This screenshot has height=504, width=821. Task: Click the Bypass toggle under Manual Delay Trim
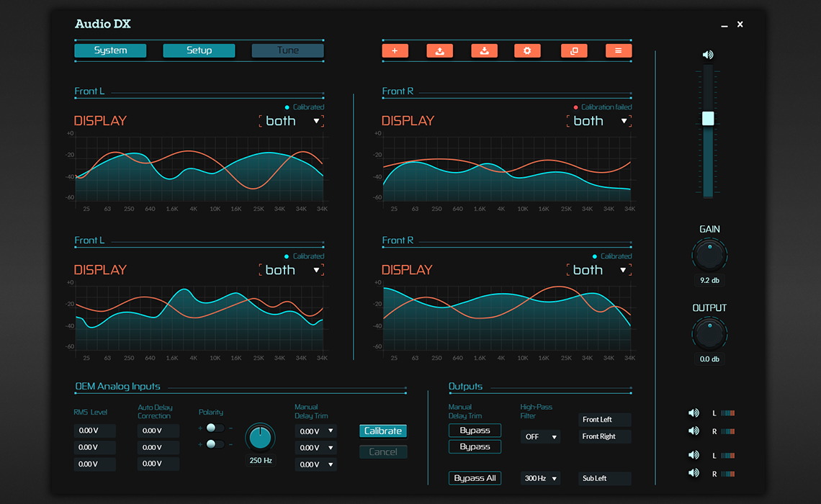coord(475,430)
